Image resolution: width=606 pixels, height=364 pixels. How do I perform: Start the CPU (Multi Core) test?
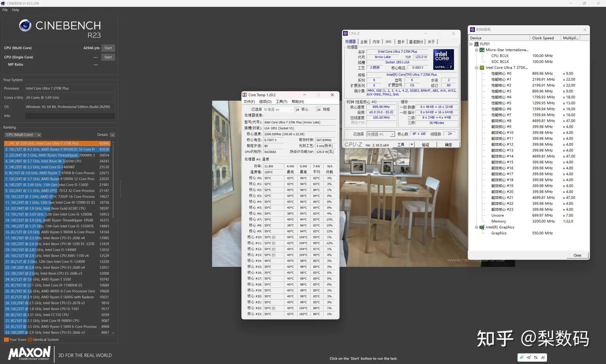pos(108,48)
